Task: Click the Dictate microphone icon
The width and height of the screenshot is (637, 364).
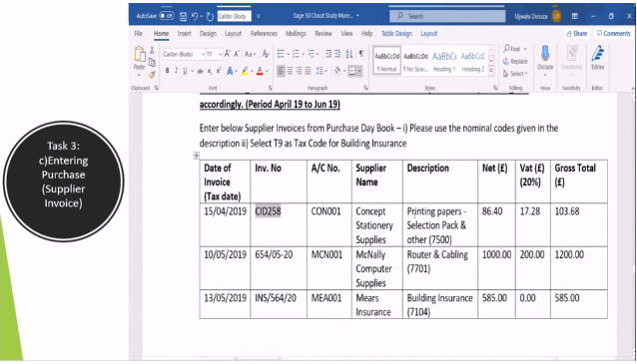Action: [x=545, y=54]
